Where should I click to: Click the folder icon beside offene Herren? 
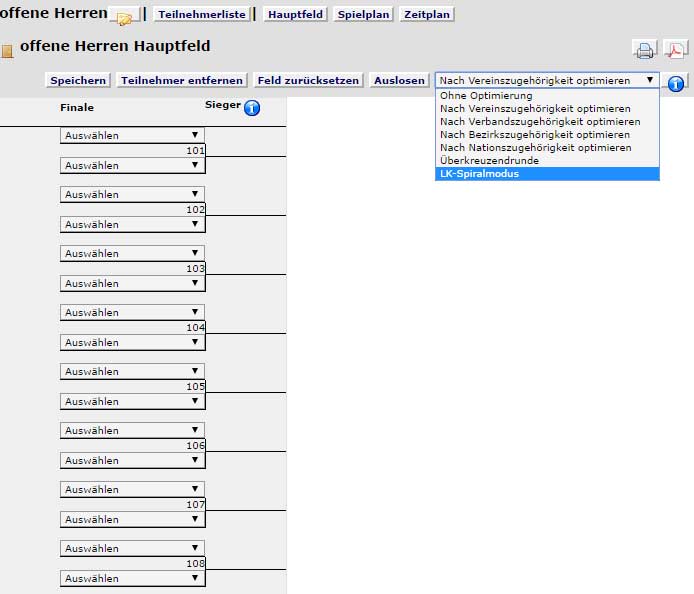(x=125, y=17)
